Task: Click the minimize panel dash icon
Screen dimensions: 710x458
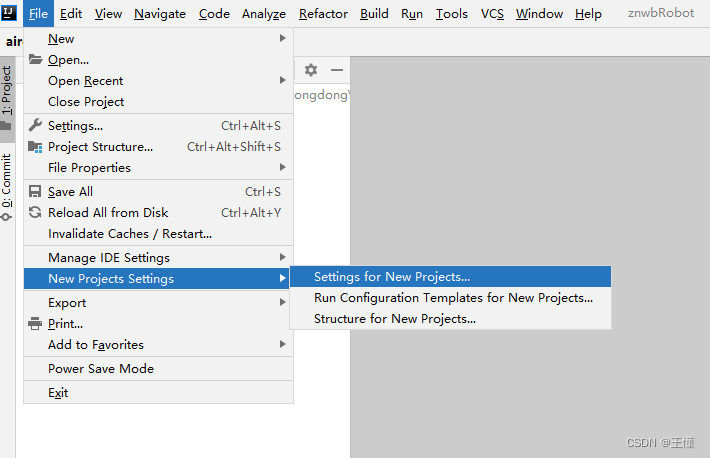Action: tap(337, 70)
